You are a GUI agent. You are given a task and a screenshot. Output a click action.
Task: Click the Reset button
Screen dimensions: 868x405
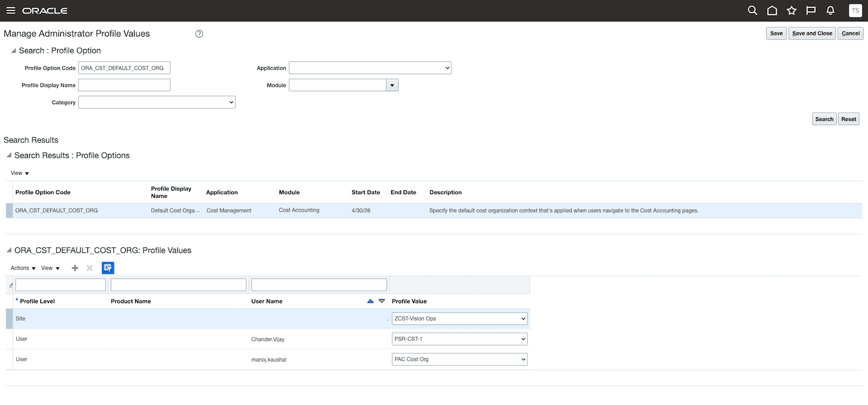coord(849,119)
